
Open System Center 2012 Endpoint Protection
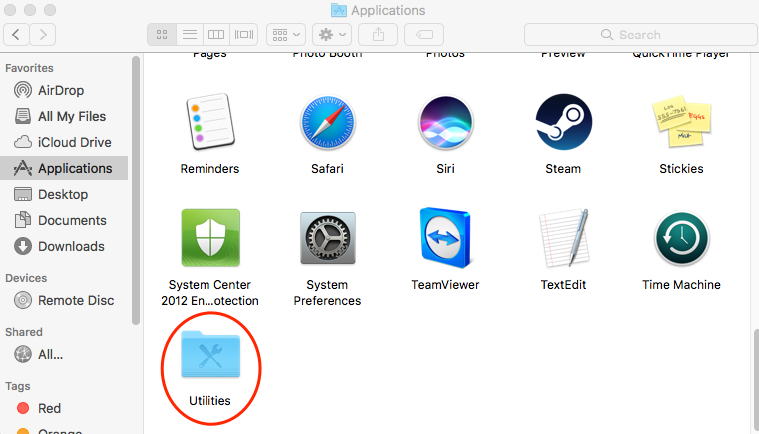(210, 238)
